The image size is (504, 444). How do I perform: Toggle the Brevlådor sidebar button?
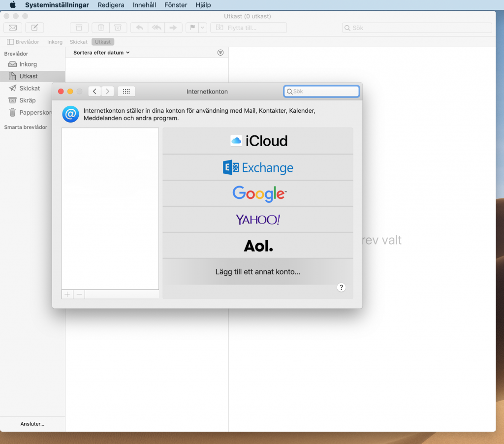click(23, 42)
